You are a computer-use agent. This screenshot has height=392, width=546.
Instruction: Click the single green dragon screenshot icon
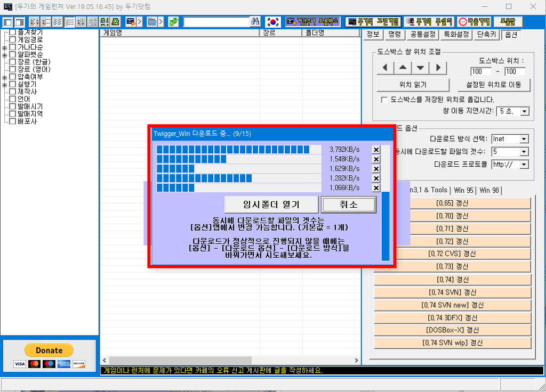(116, 22)
